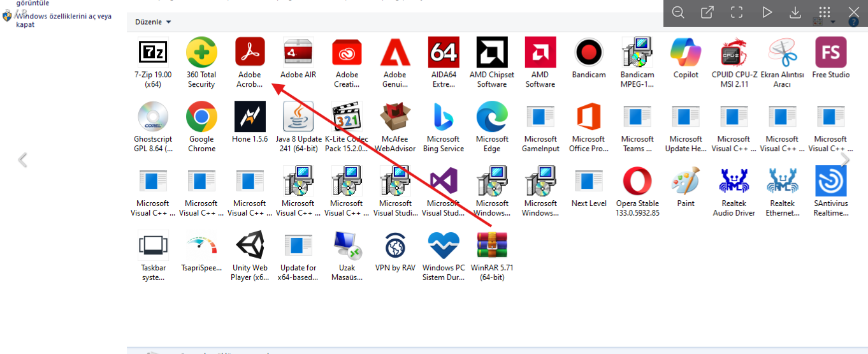Select the Microsoft Teams entry

637,117
